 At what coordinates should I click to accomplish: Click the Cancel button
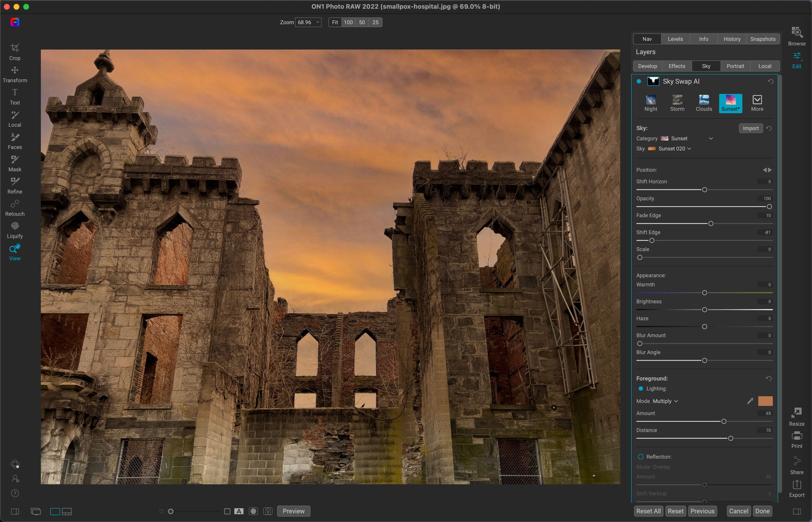(x=738, y=511)
